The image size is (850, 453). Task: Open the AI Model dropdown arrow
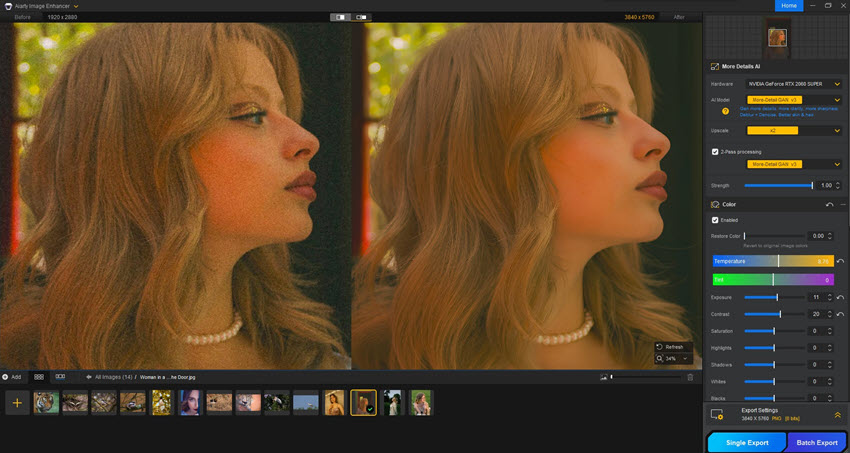pos(838,100)
